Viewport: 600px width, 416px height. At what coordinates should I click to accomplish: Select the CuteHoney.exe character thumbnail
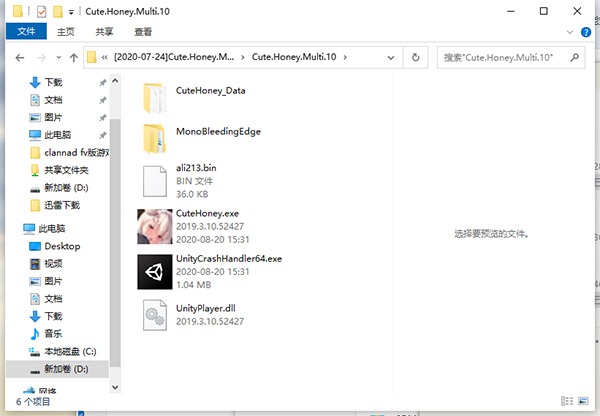155,227
